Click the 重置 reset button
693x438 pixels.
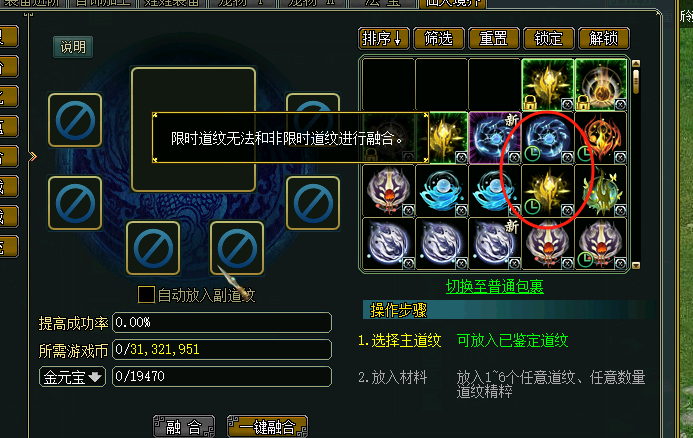pos(494,38)
